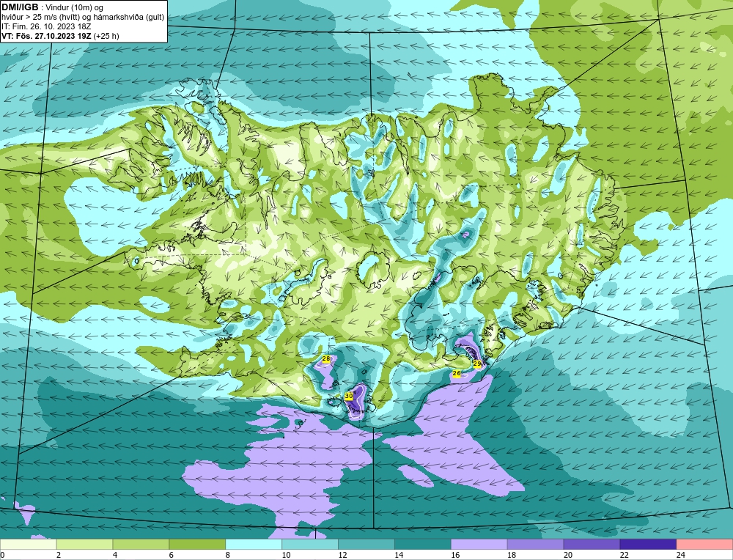
Task: Click the legend scale number 10
Action: click(x=286, y=555)
